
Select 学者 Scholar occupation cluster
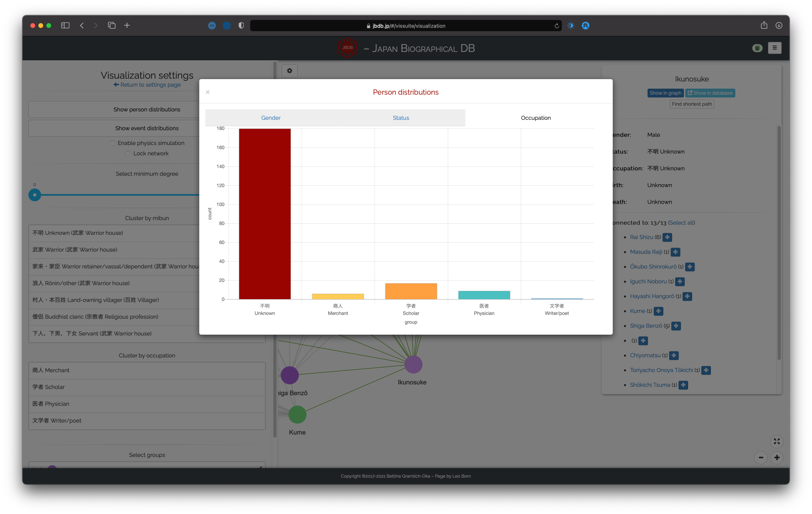click(x=147, y=387)
